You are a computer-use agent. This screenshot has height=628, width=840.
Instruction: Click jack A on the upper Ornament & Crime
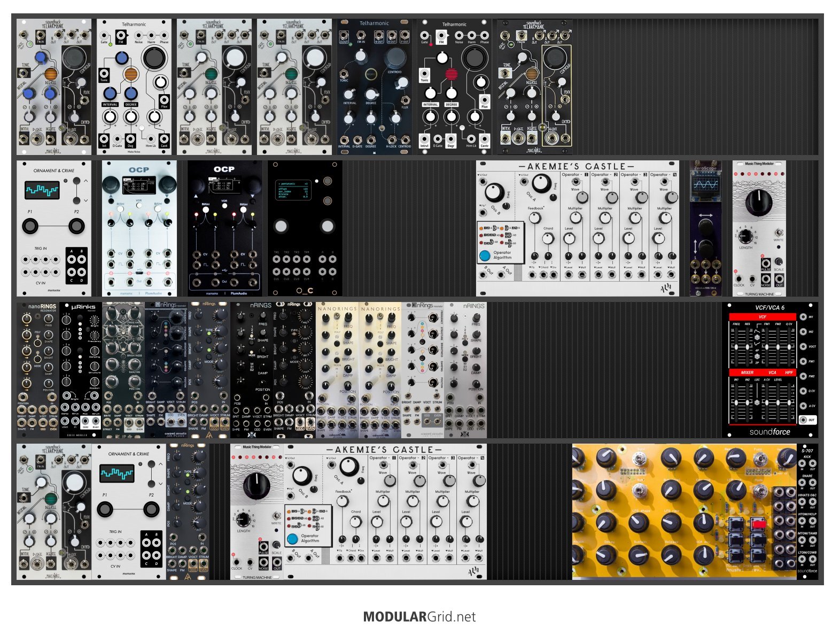click(72, 260)
